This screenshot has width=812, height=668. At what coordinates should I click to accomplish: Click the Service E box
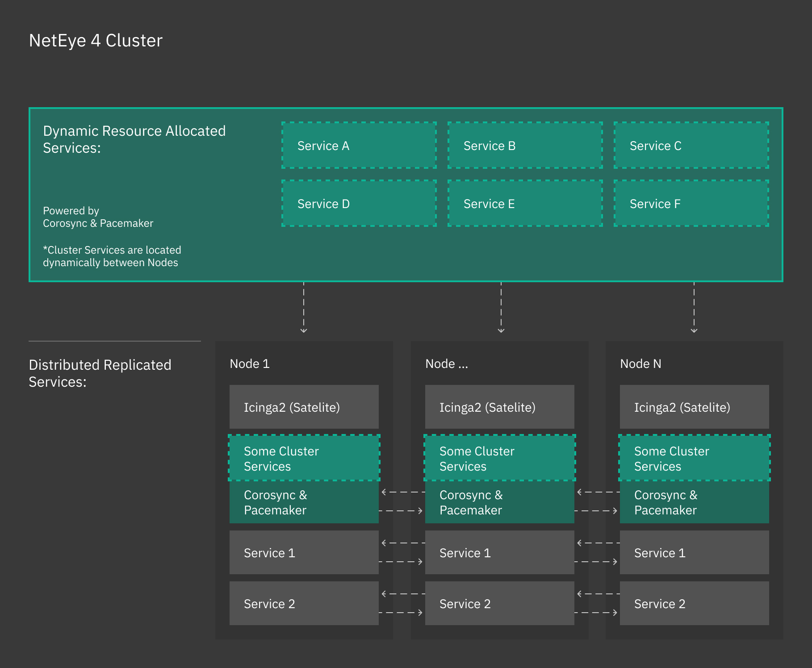pos(525,203)
